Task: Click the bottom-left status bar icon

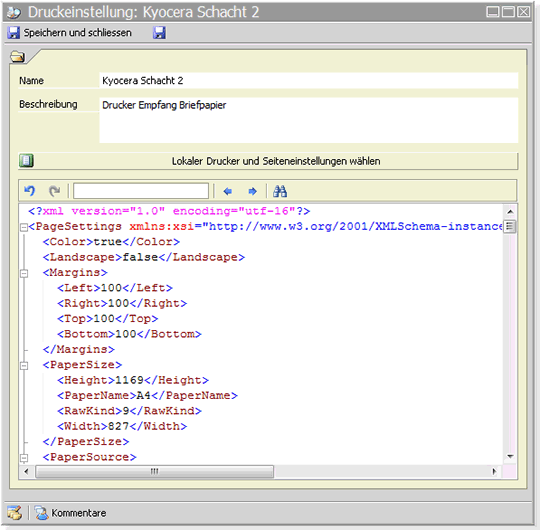Action: pos(14,513)
